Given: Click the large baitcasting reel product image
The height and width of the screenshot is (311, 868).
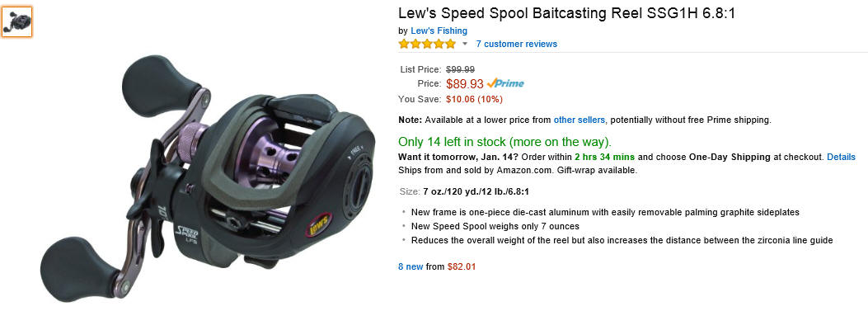Looking at the screenshot, I should click(x=208, y=178).
